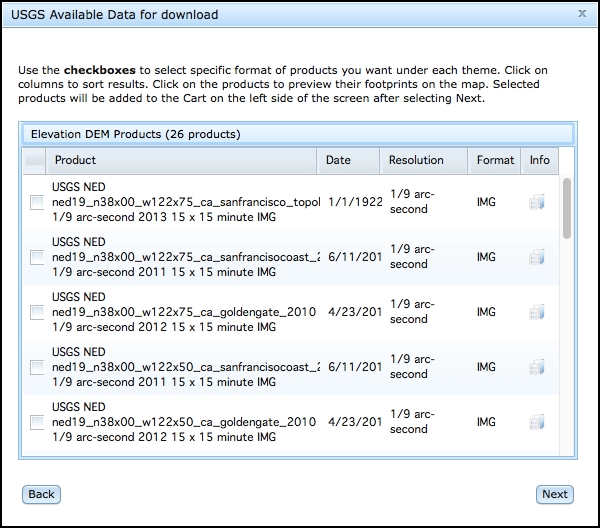Click the Info column header
Viewport: 600px width, 528px height.
point(540,161)
